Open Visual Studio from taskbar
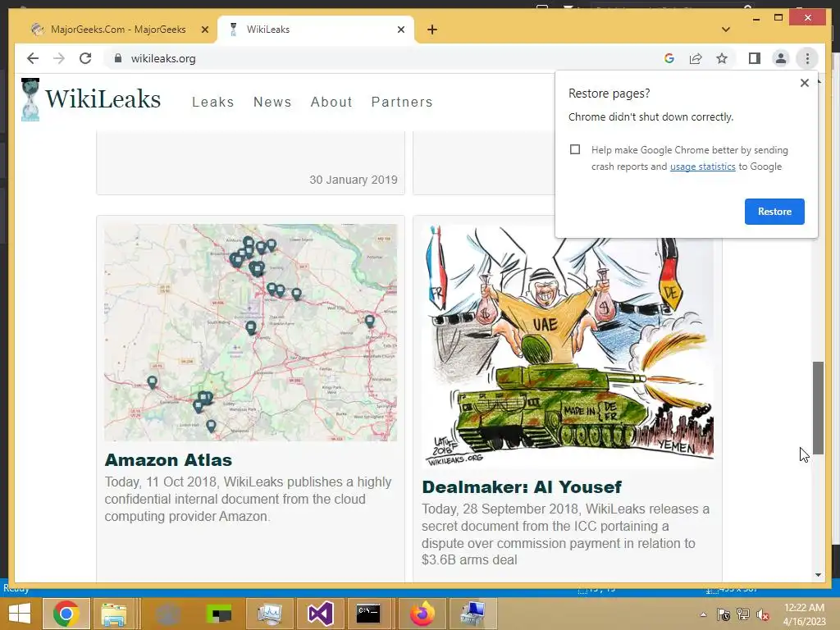The image size is (840, 630). (321, 614)
